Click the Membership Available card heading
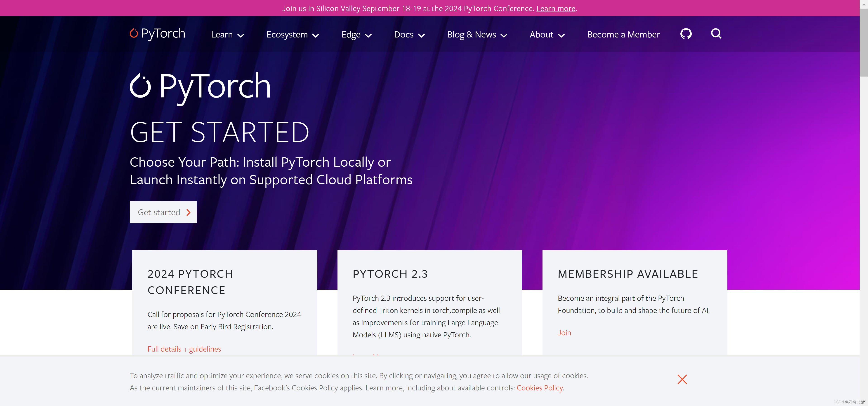The height and width of the screenshot is (406, 868). tap(628, 274)
